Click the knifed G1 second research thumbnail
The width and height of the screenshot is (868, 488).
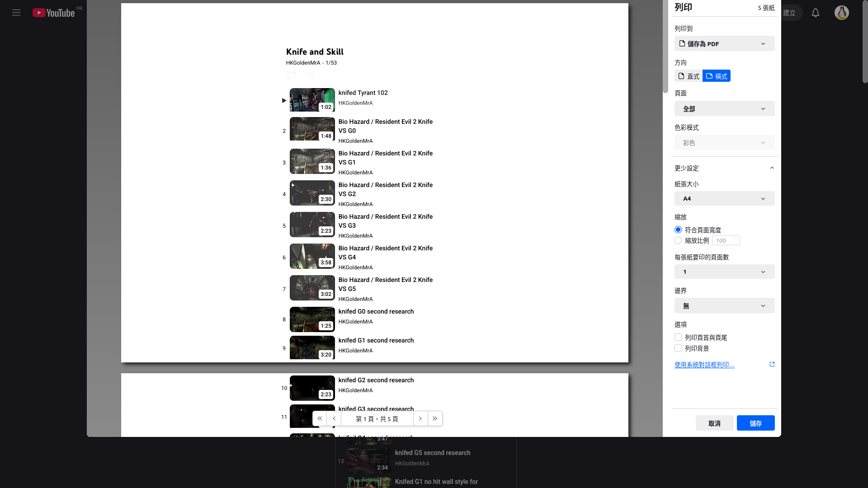[x=312, y=348]
